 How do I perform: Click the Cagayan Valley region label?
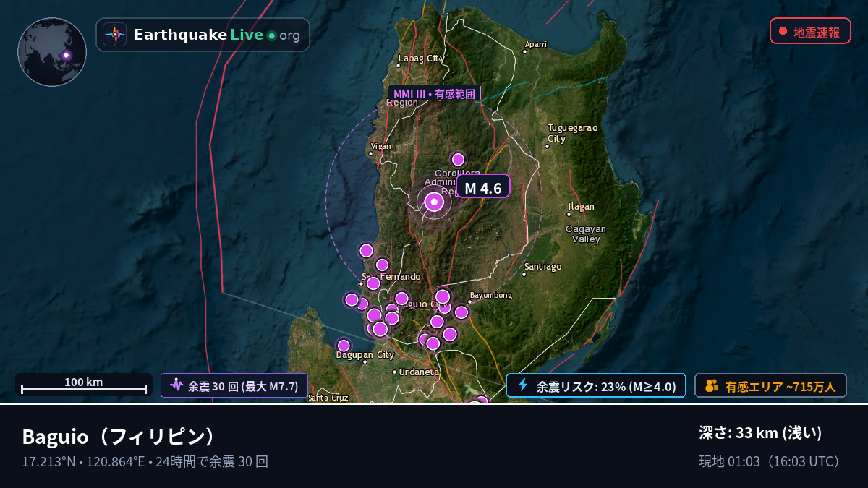[586, 234]
